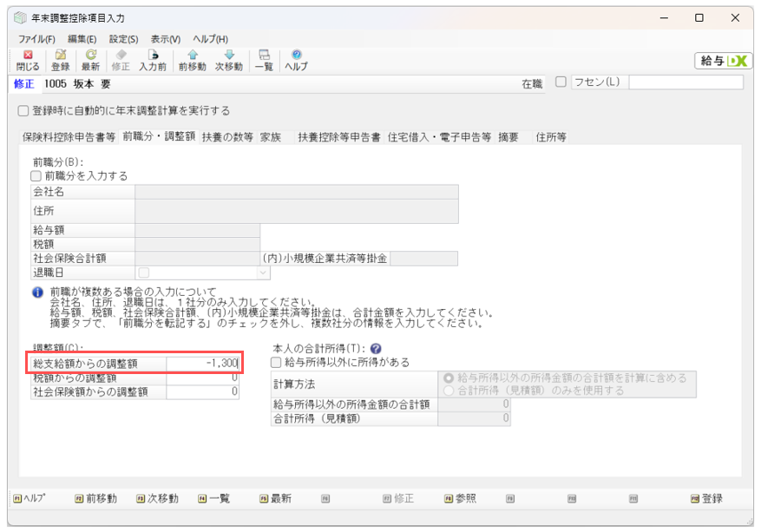Click the 最新 (Refresh) toolbar icon
The height and width of the screenshot is (532, 761).
(x=90, y=60)
